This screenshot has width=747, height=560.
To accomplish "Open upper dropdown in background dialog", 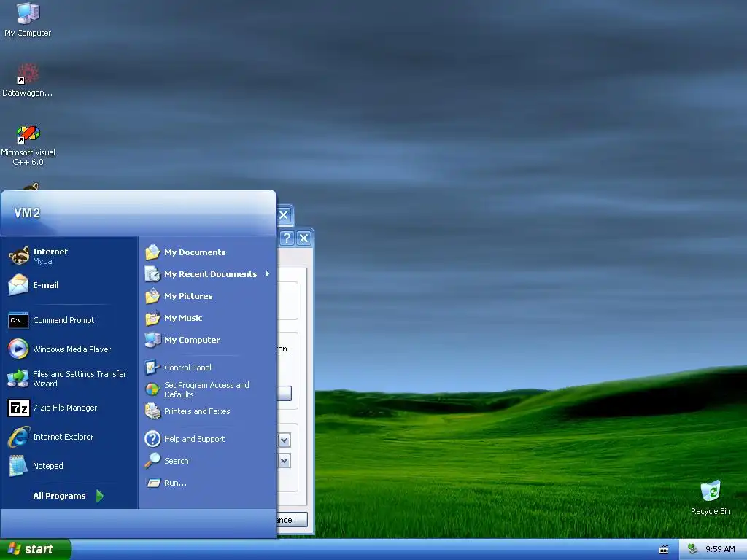I will point(285,440).
